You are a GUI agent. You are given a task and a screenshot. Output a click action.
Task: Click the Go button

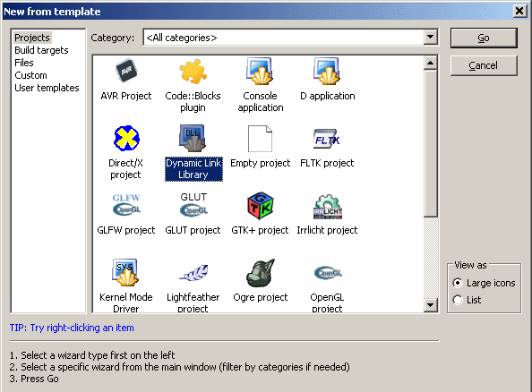click(x=484, y=38)
